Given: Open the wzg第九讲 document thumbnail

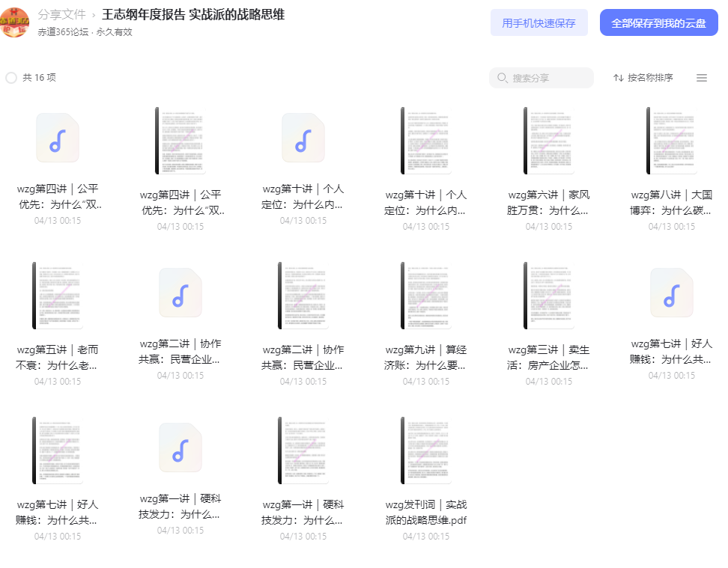Looking at the screenshot, I should [426, 296].
